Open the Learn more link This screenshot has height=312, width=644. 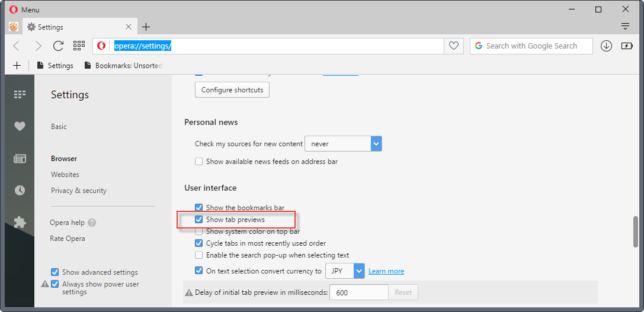386,271
